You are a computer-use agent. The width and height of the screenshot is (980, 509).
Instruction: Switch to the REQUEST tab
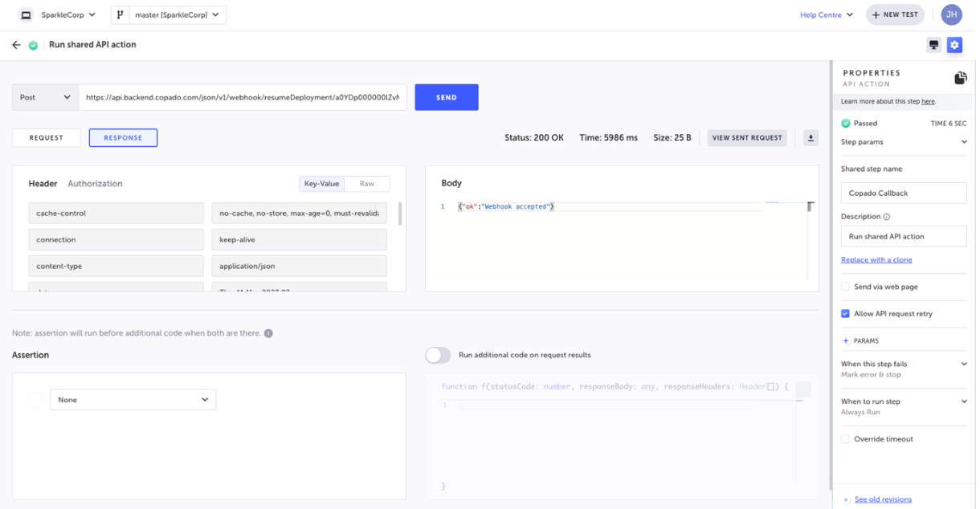(47, 138)
